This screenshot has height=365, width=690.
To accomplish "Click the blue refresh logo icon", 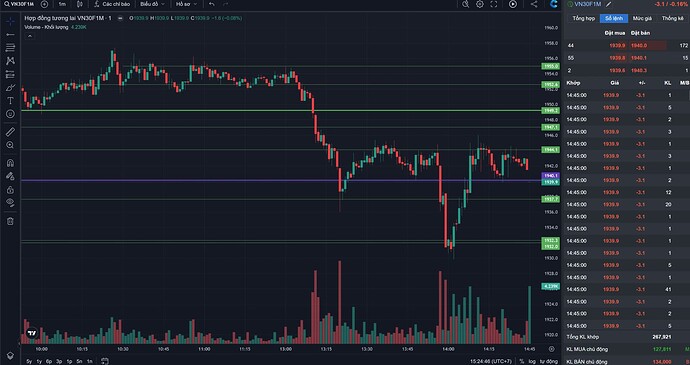I will point(554,4).
